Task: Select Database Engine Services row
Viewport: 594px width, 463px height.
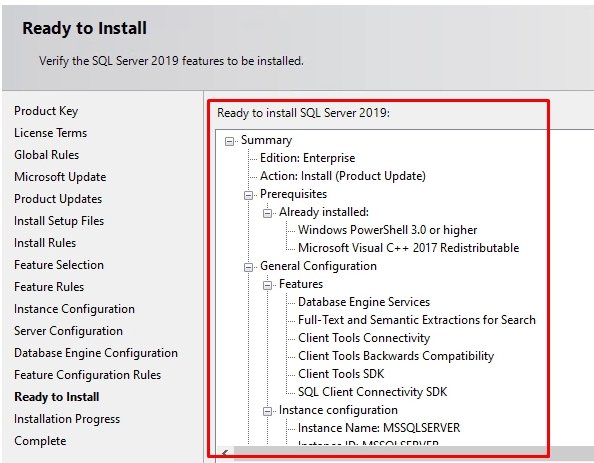Action: [364, 302]
